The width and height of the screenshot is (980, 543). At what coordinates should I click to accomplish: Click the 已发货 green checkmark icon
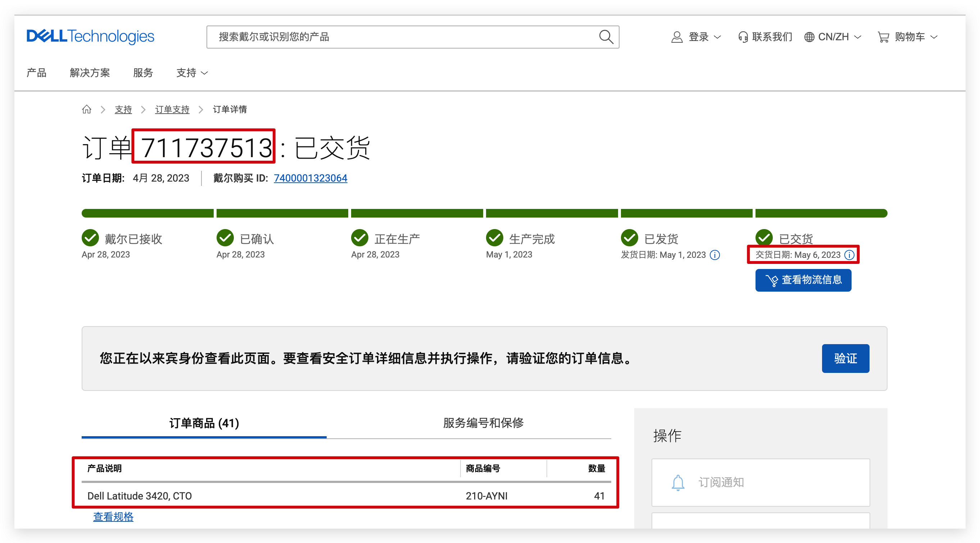[x=630, y=238]
